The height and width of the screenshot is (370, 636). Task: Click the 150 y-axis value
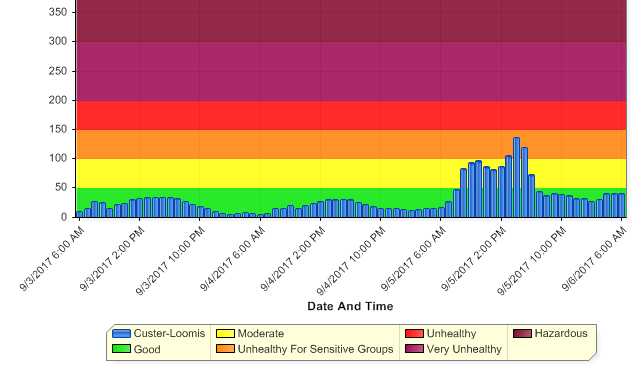[x=58, y=129]
